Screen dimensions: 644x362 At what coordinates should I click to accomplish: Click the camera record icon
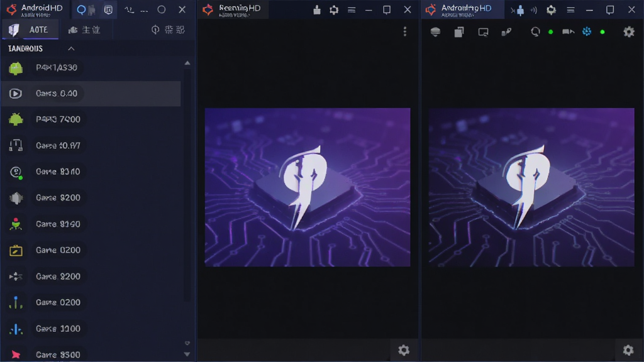(568, 31)
